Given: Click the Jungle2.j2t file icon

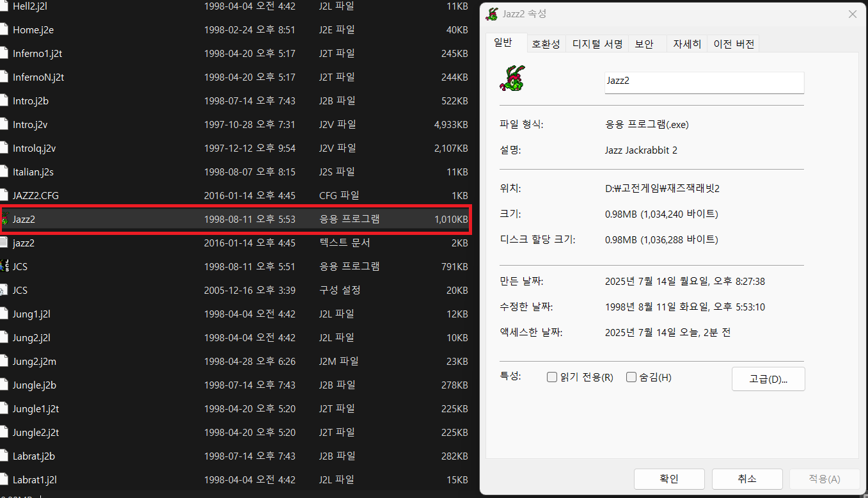Looking at the screenshot, I should [x=5, y=432].
